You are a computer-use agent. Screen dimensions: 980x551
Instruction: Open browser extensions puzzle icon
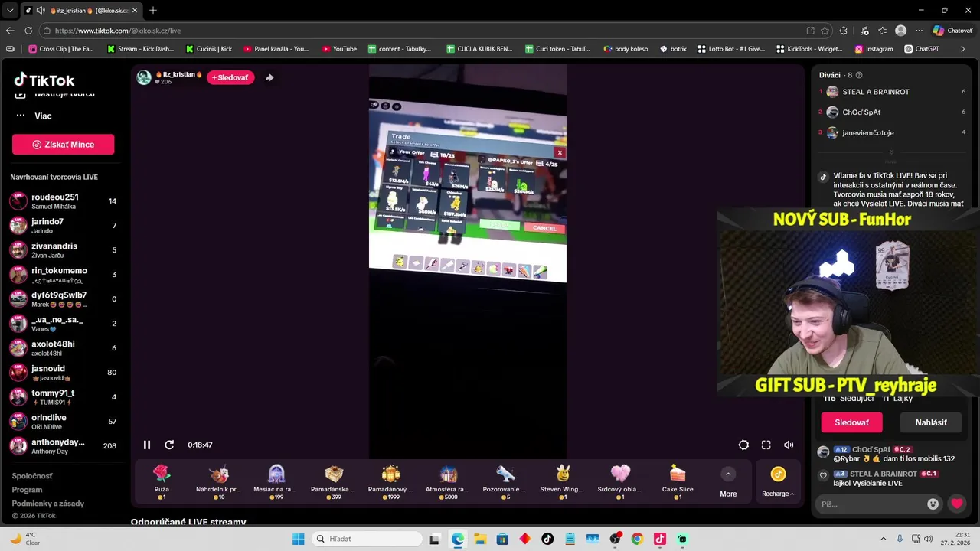844,31
